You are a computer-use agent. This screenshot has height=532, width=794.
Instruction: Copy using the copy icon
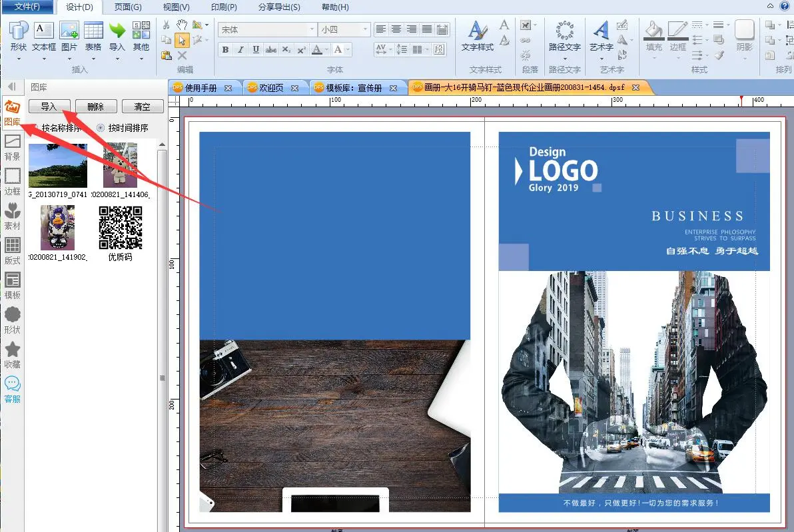click(166, 40)
